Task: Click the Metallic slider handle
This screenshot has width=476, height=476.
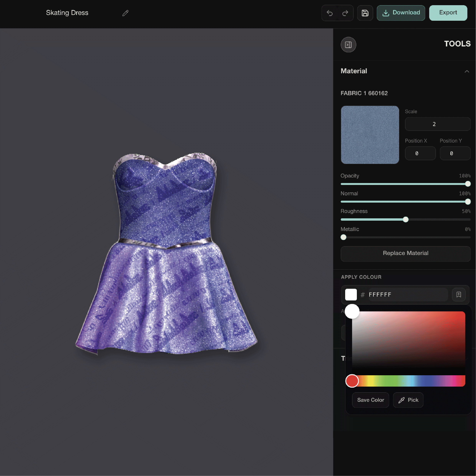Action: pos(343,237)
